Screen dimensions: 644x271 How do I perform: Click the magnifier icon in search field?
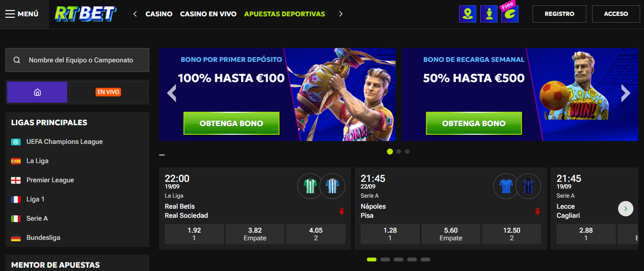[17, 60]
